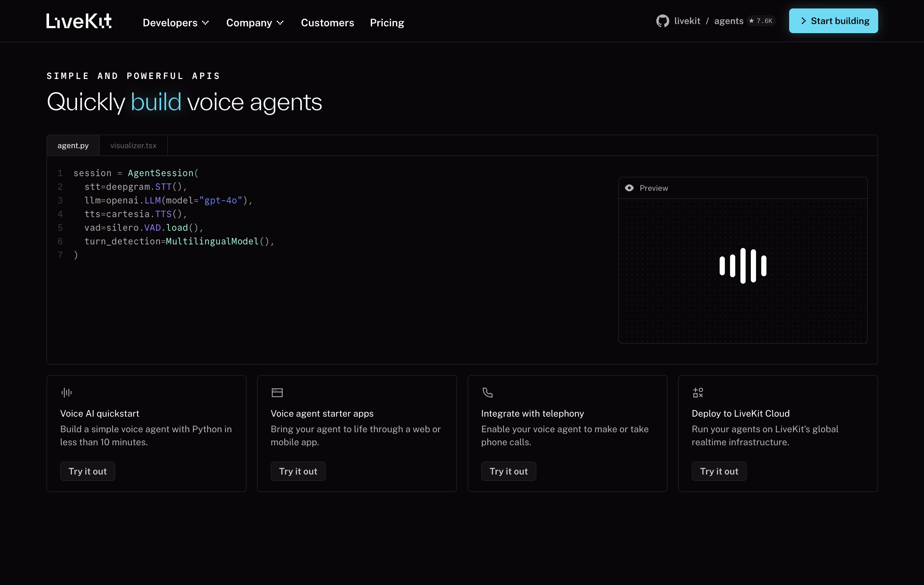Click the chevron next to Developers
The width and height of the screenshot is (924, 585).
[x=206, y=23]
